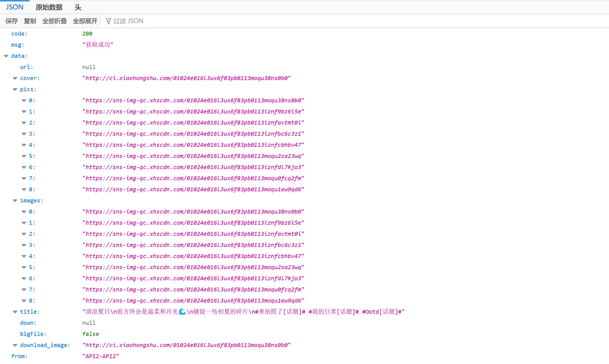
Task: Collapse the data node
Action: click(x=6, y=56)
